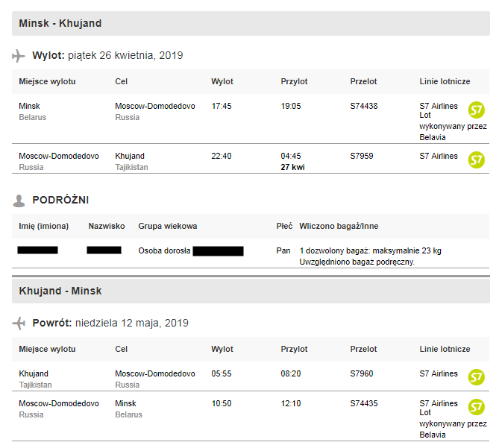Select the Khujand - Minsk section header

(251, 291)
